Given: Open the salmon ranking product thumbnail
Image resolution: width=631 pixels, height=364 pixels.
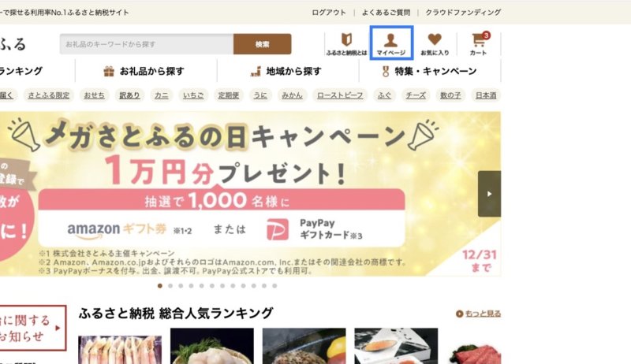Looking at the screenshot, I should pos(396,346).
